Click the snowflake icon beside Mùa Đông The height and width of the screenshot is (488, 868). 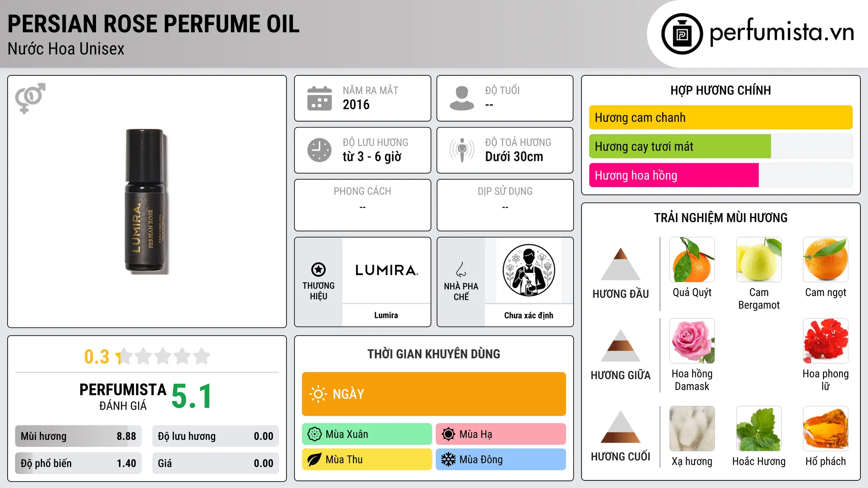coord(448,460)
